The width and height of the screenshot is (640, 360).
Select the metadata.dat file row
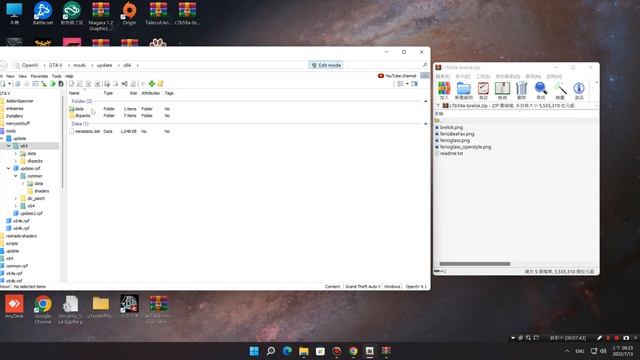point(120,131)
